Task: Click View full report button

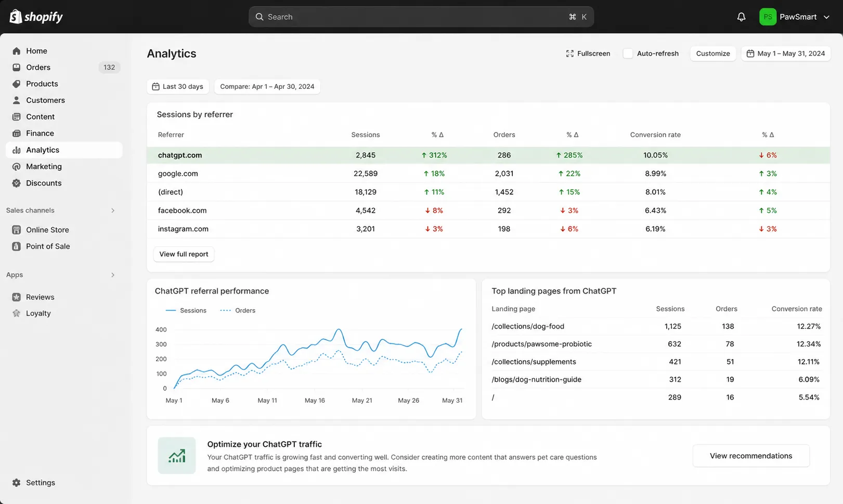Action: click(x=184, y=254)
